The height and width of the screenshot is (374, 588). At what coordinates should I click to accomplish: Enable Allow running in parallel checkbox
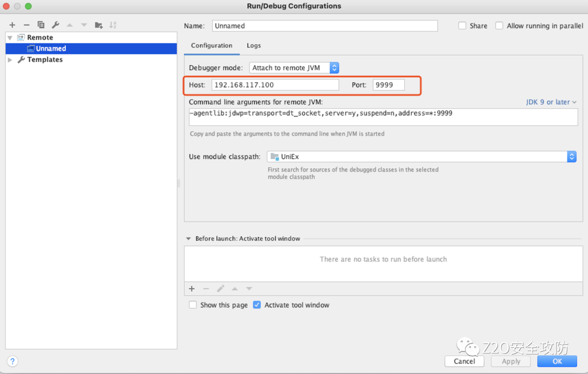tap(499, 26)
